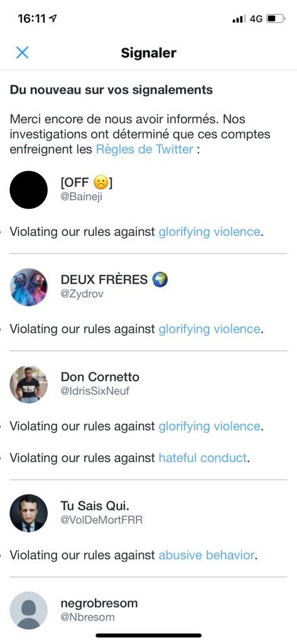The height and width of the screenshot is (644, 297).
Task: Open the hateful conduct rules link
Action: click(203, 458)
